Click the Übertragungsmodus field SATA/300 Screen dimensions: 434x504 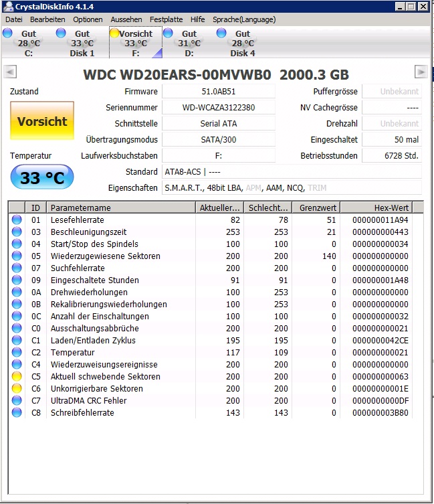pyautogui.click(x=219, y=139)
